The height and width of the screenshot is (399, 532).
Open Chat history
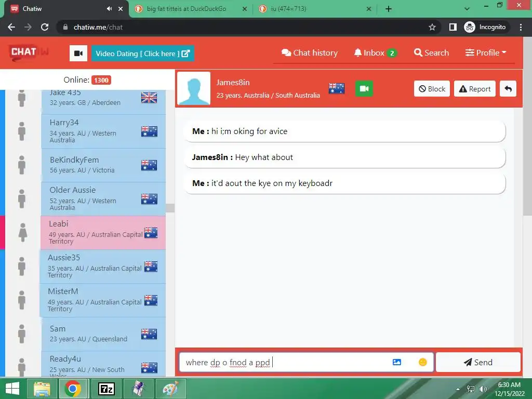pyautogui.click(x=310, y=53)
